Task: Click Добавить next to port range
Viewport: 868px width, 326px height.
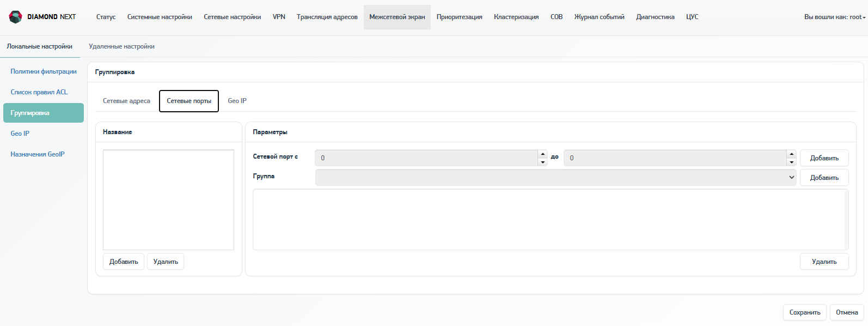Action: (x=824, y=158)
